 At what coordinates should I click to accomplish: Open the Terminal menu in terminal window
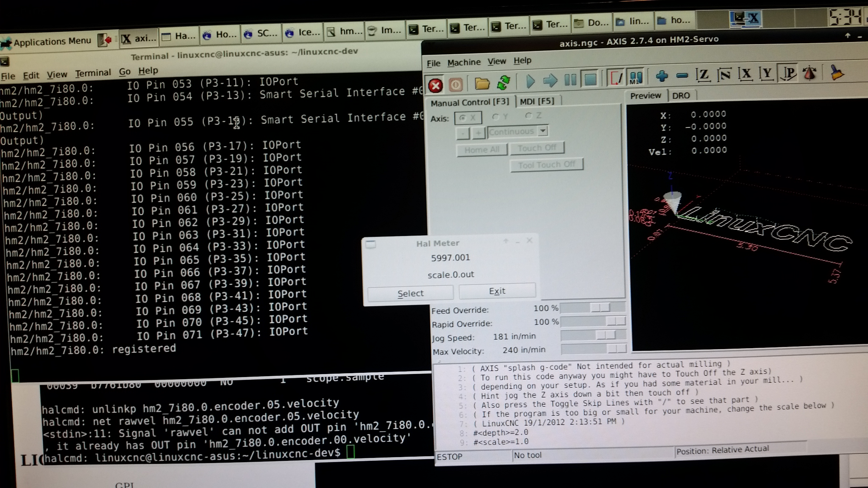tap(93, 73)
